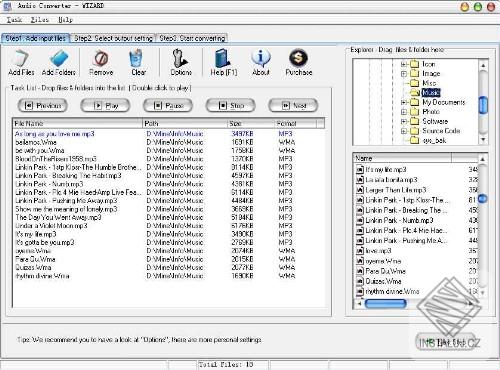Open the Help menu
500x370 pixels.
click(65, 20)
